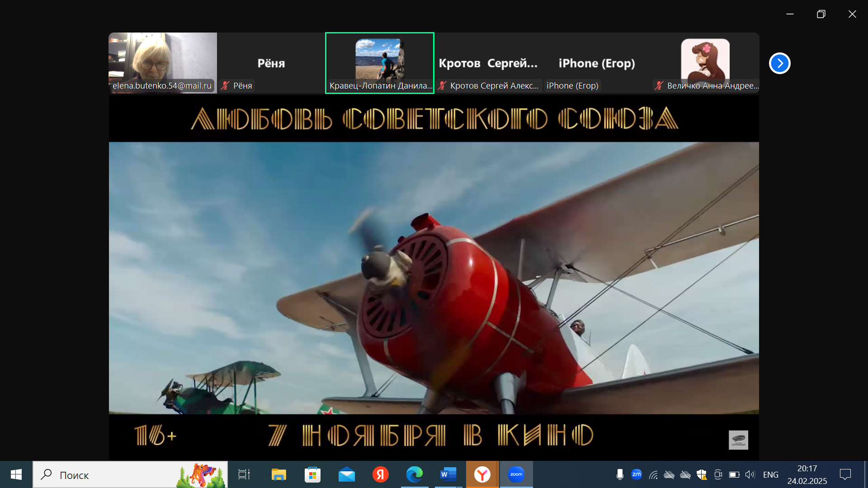Open the clock showing 20:17 24.02.2025
The width and height of the screenshot is (868, 488).
tap(807, 474)
